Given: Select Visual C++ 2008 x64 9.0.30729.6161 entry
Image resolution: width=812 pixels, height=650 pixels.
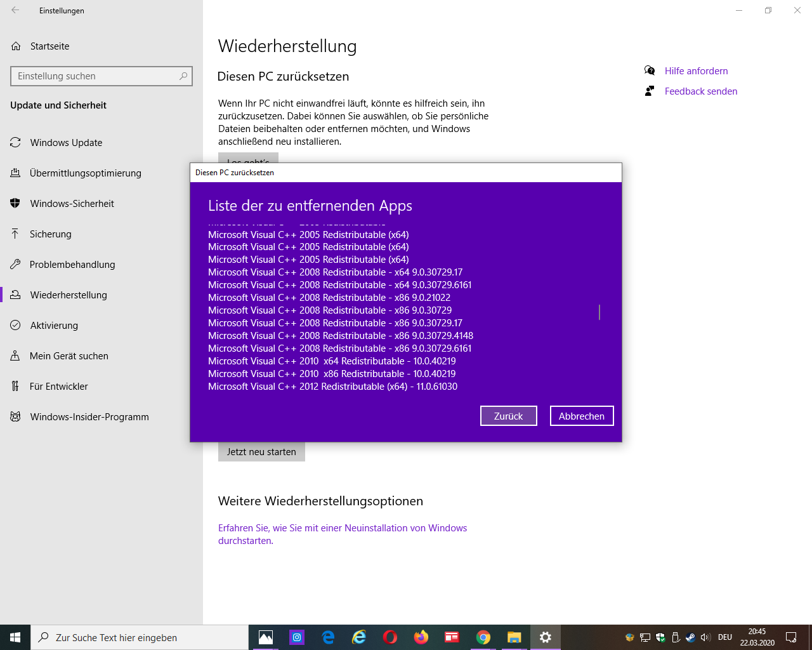Looking at the screenshot, I should pos(340,285).
